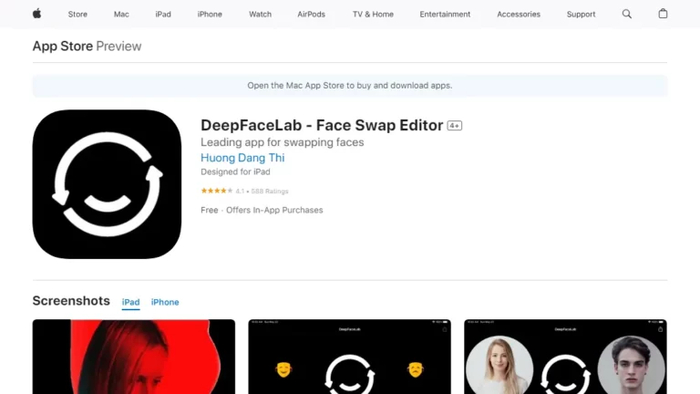Open the Mac menu

point(121,14)
